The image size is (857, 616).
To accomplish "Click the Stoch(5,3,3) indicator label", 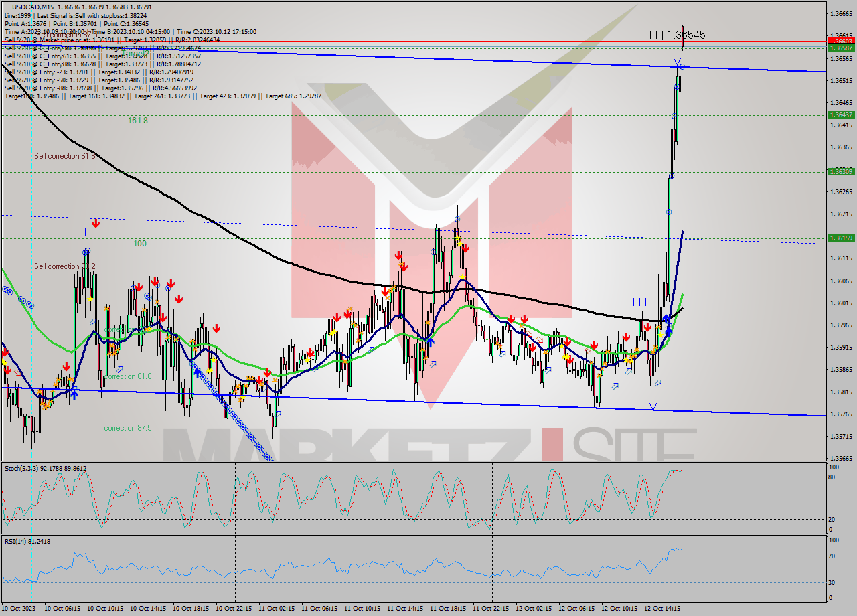I will click(46, 468).
